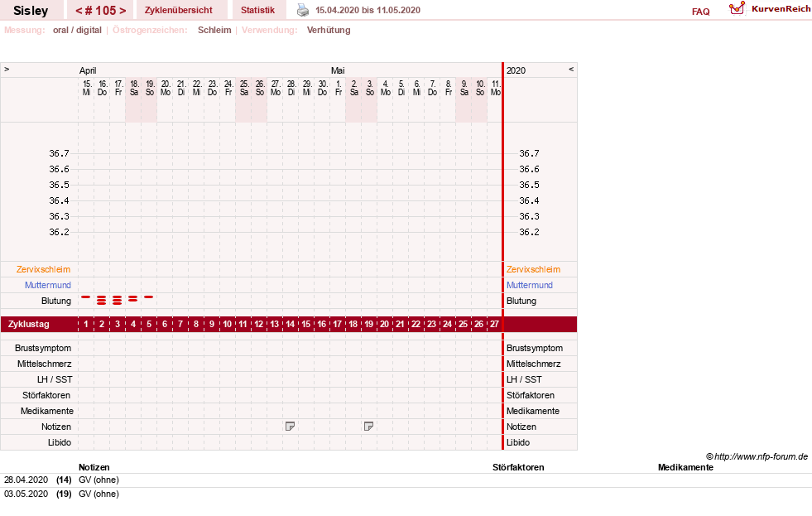Click the KurvenReich brand link
This screenshot has height=516, width=812.
781,9
